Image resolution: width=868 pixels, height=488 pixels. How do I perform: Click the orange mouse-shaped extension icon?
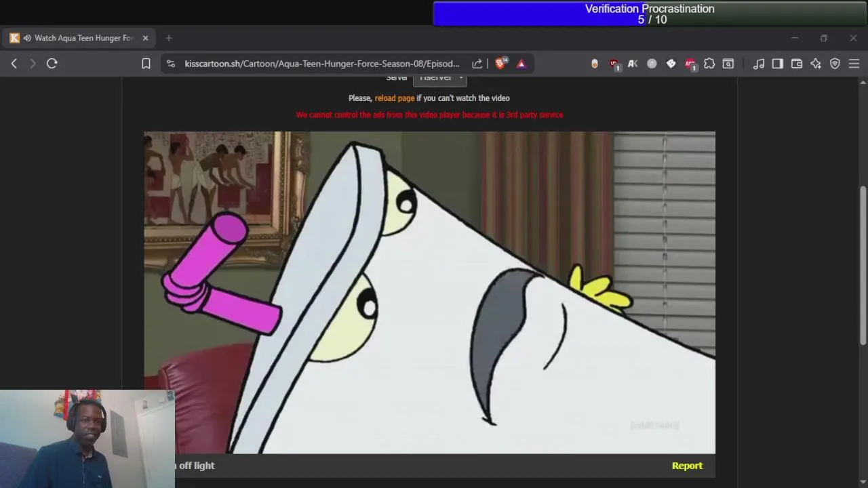(x=595, y=64)
